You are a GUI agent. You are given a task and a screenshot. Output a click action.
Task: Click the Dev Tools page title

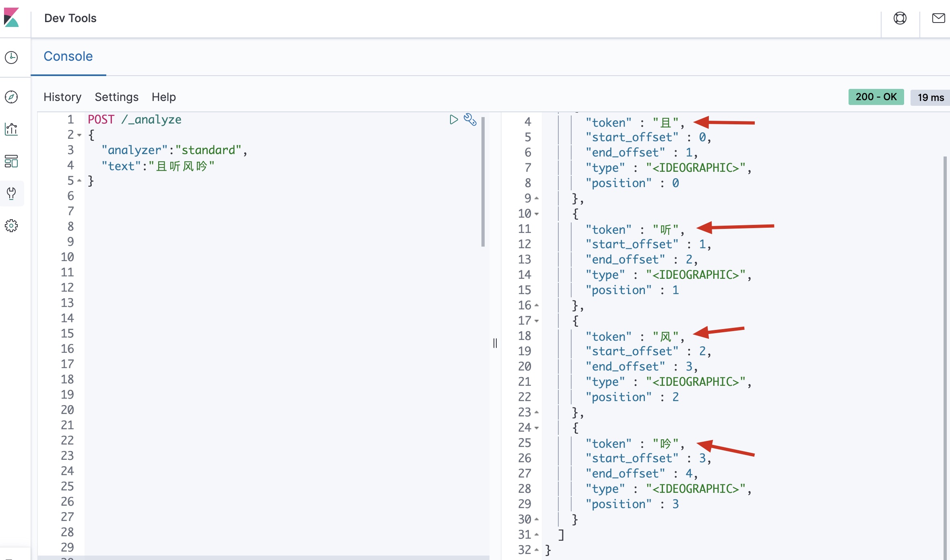(70, 18)
